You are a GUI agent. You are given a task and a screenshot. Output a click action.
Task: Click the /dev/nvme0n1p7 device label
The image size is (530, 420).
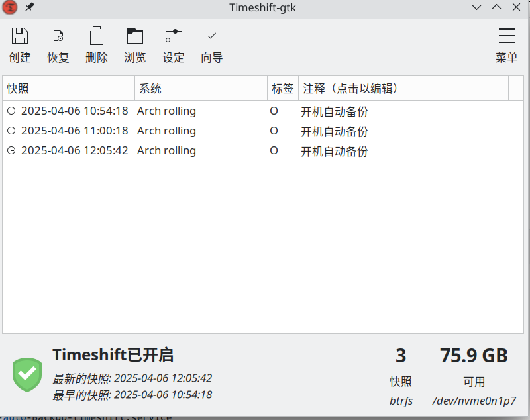[474, 401]
